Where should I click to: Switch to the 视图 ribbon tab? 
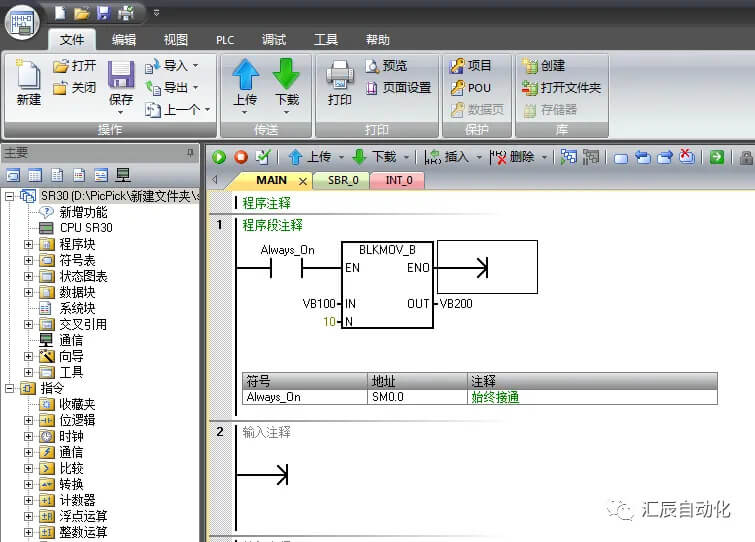click(x=175, y=39)
